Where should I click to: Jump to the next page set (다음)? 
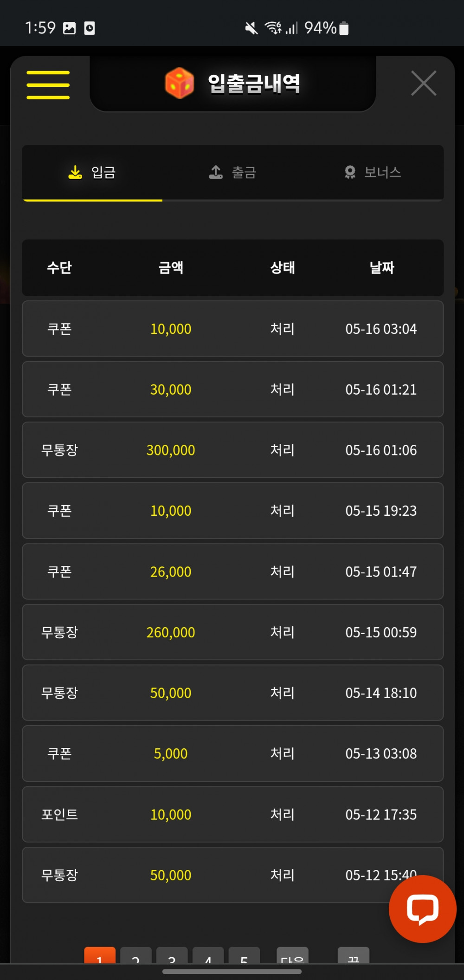coord(292,955)
